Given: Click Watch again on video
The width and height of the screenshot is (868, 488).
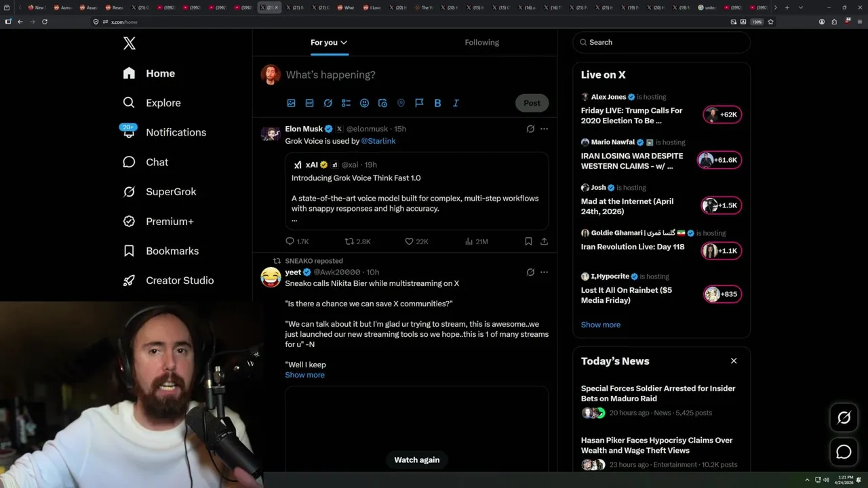Looking at the screenshot, I should coord(416,460).
